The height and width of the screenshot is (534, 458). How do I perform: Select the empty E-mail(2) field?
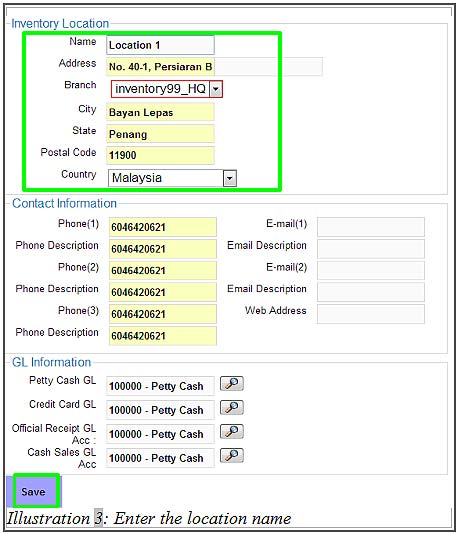click(x=371, y=270)
